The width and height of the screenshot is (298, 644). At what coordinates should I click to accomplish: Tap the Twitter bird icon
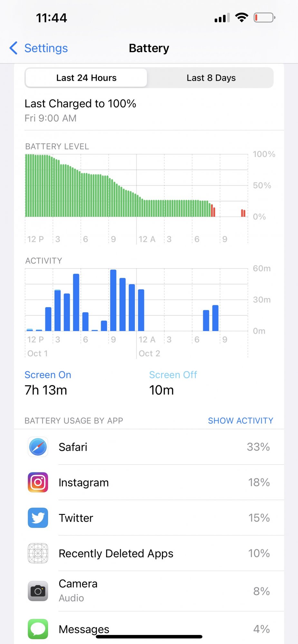click(38, 518)
